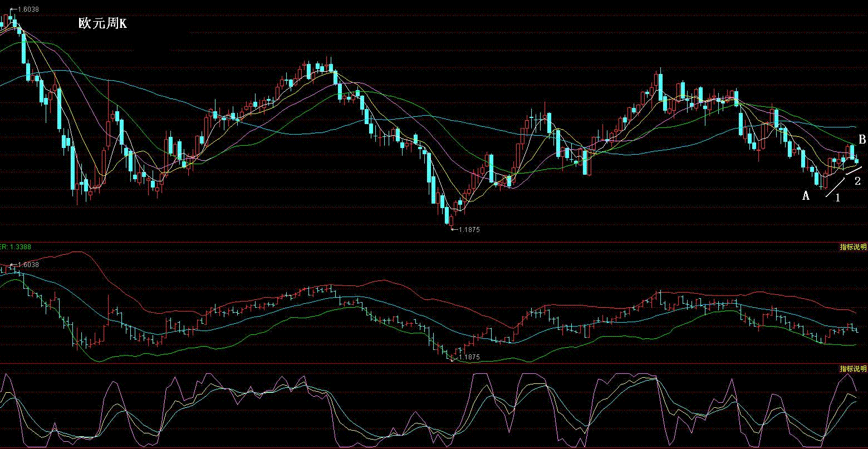Click the ER: 1.3388 indicator value
Viewport: 868px width, 449px height.
tap(16, 246)
